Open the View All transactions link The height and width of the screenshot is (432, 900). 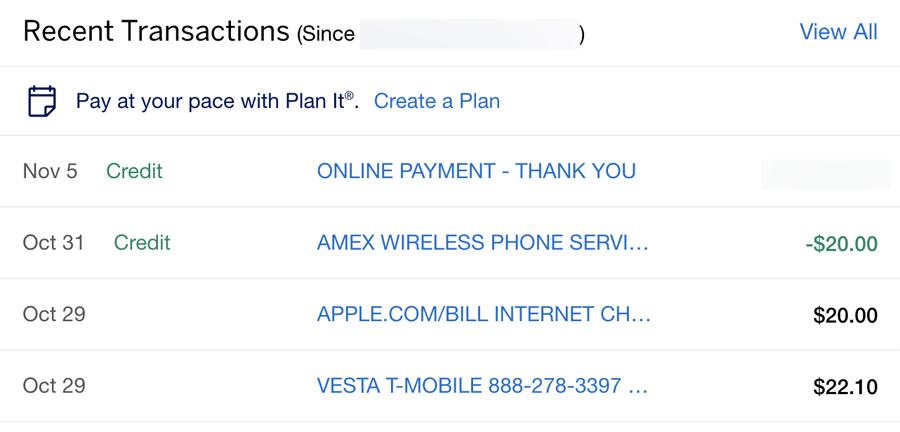pyautogui.click(x=838, y=32)
